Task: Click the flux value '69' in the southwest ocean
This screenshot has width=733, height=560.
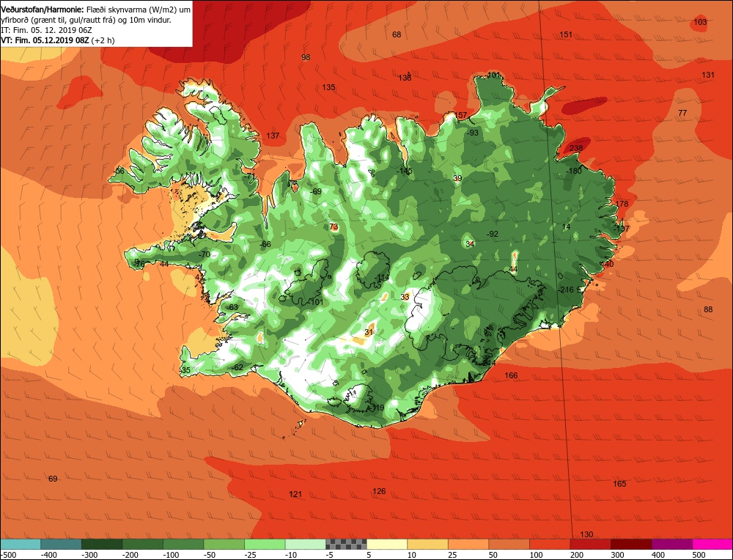Action: (x=53, y=479)
